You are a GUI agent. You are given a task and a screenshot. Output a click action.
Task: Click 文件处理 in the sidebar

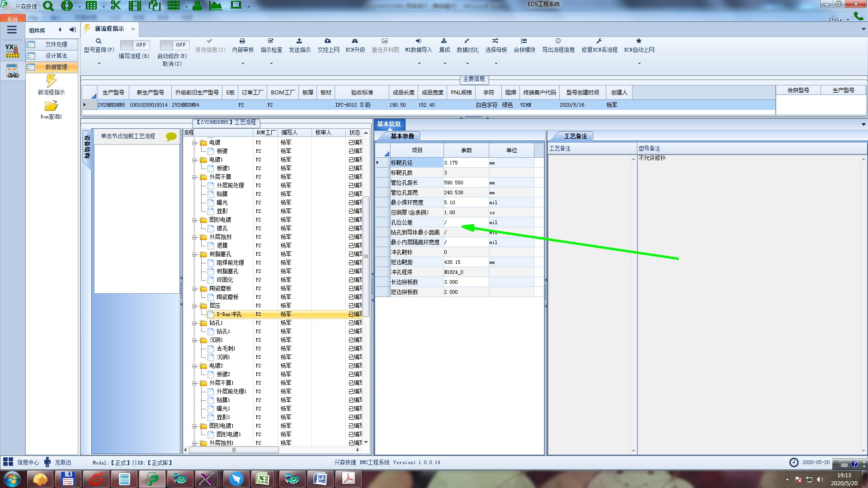point(56,44)
